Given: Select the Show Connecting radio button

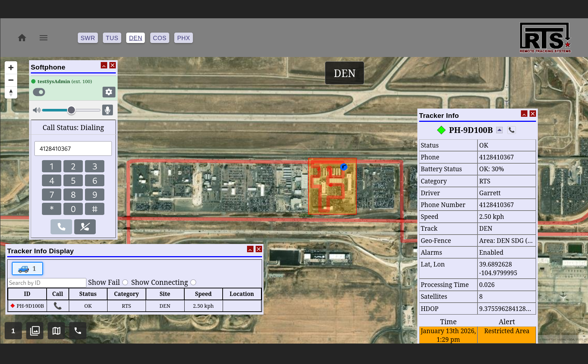Looking at the screenshot, I should 193,282.
